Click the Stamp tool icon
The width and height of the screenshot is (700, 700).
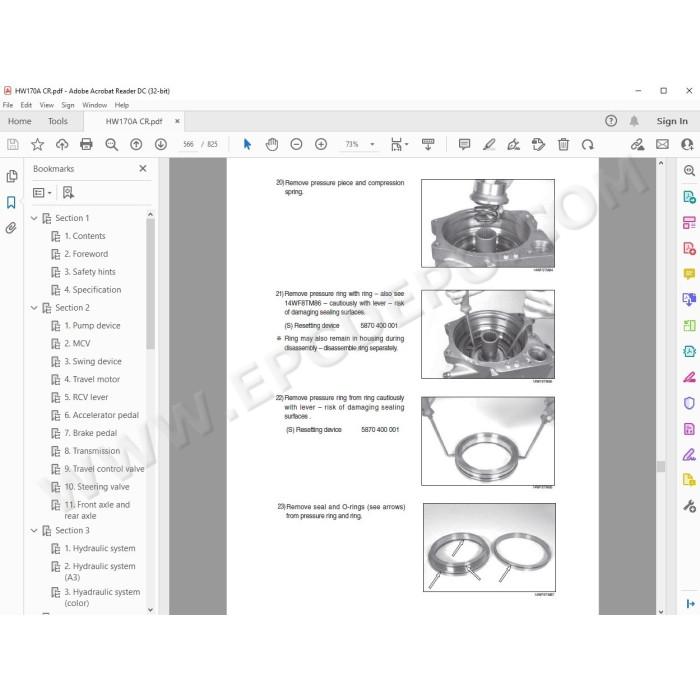(538, 144)
